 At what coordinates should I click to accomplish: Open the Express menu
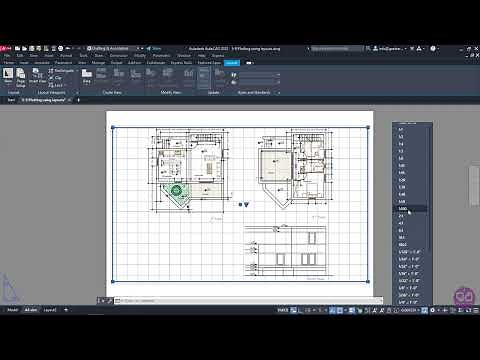[x=218, y=56]
